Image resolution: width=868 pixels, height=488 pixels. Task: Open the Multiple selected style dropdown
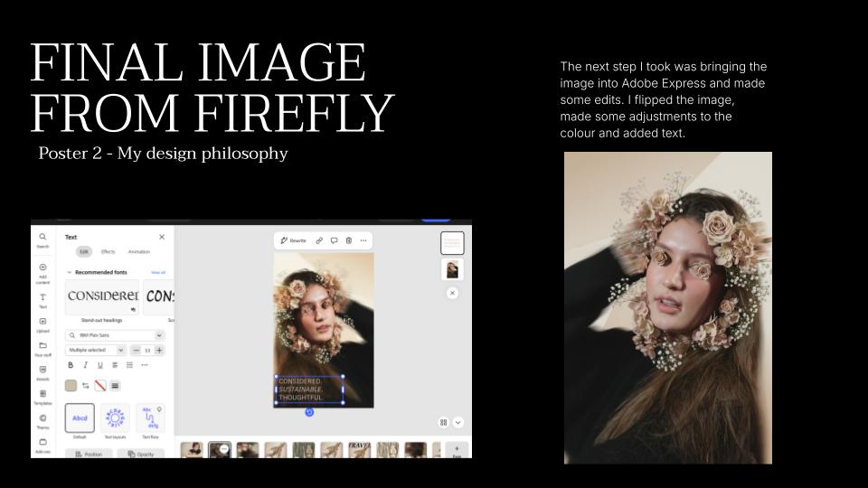tap(95, 351)
